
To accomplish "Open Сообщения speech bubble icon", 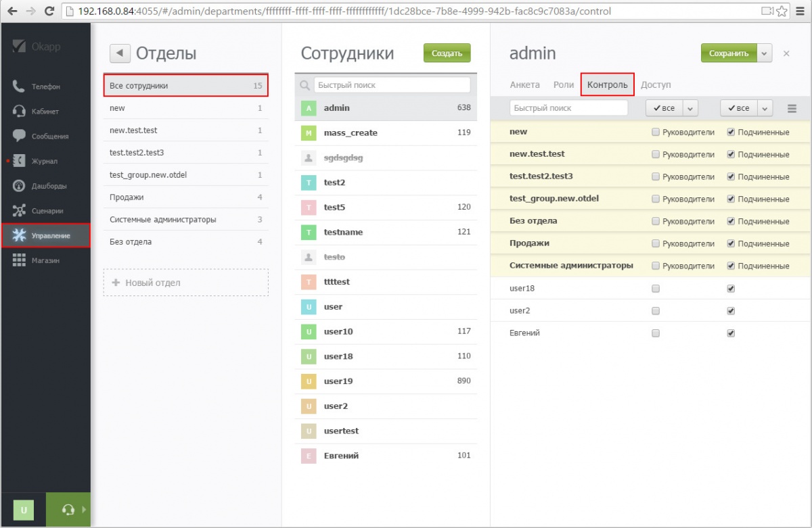I will coord(19,136).
